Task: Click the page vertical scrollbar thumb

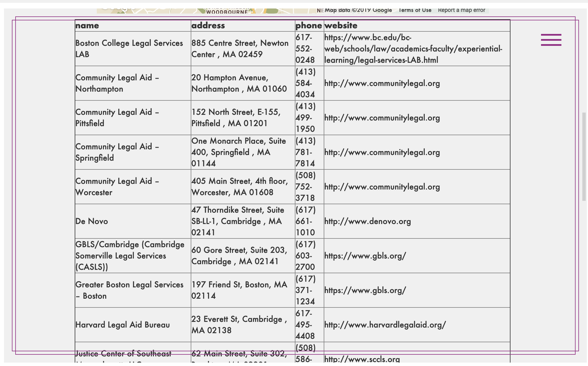Action: (584, 156)
